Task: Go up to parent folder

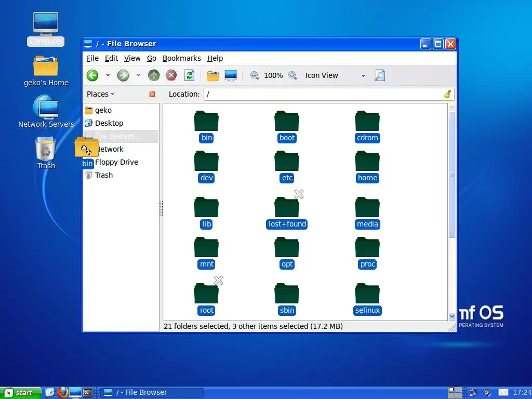Action: click(x=154, y=75)
